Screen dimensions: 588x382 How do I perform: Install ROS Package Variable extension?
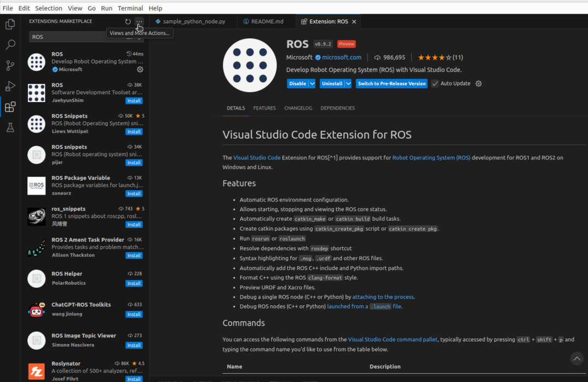[134, 193]
